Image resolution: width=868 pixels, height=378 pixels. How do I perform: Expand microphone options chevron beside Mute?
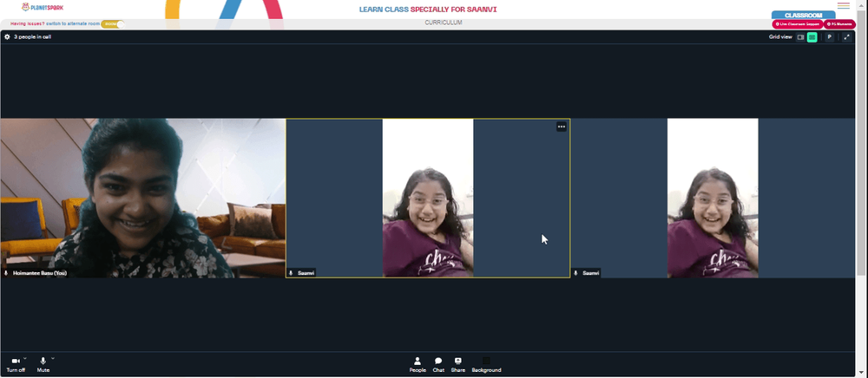click(53, 359)
